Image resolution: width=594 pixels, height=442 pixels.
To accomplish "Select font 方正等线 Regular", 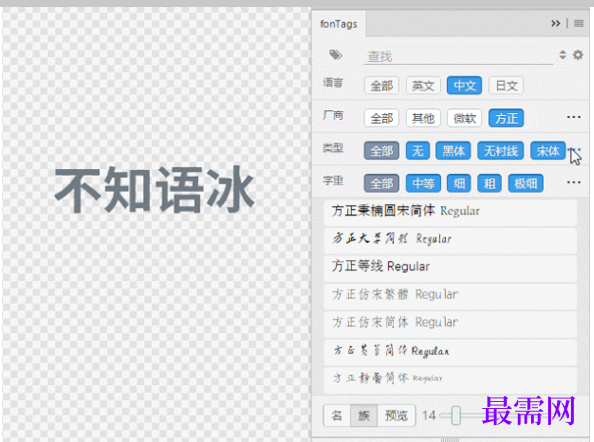I will (x=450, y=267).
